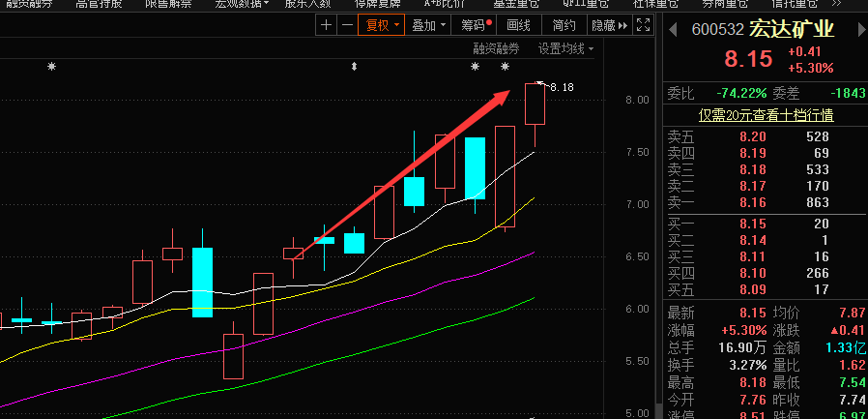This screenshot has height=419, width=868.
Task: Open the 宏观数据 menu dropdown
Action: tap(242, 3)
